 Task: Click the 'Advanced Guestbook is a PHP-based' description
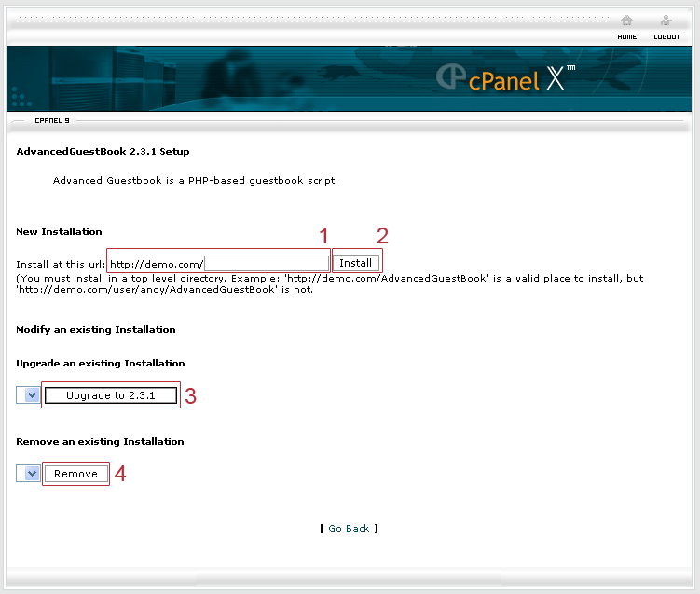click(195, 180)
